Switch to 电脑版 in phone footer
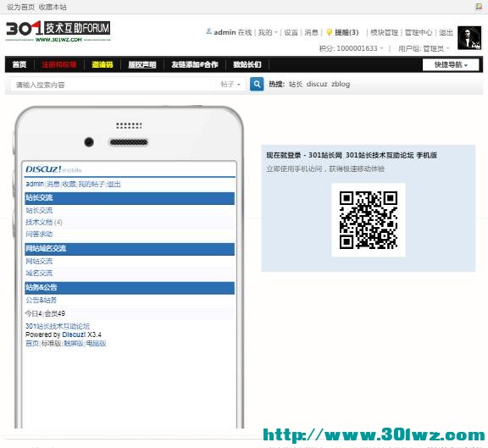This screenshot has height=448, width=488. (97, 344)
